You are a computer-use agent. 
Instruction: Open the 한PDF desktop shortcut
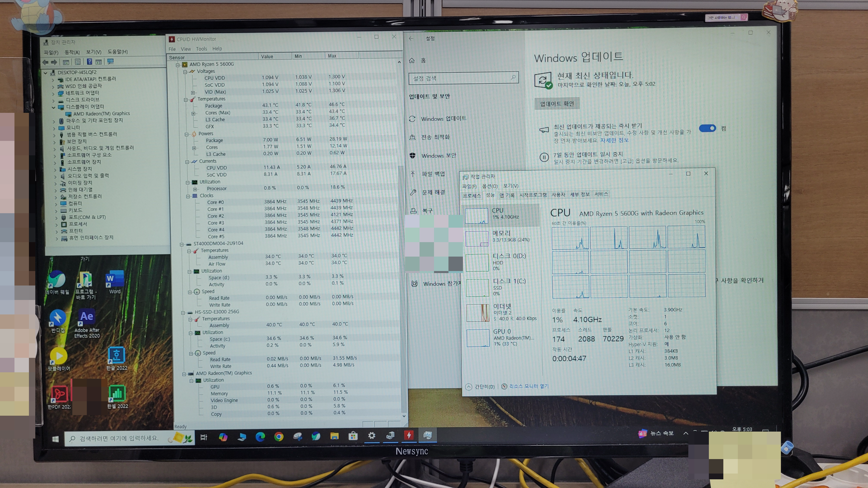(59, 398)
